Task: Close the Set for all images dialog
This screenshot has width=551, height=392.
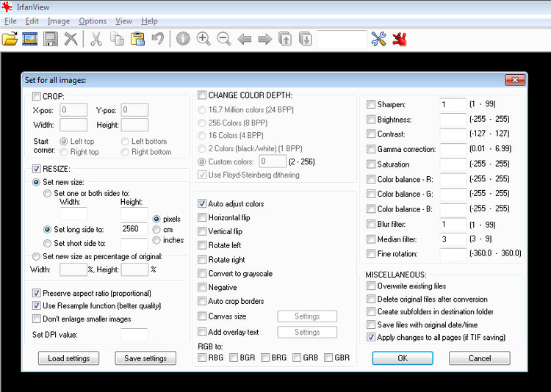Action: 515,80
